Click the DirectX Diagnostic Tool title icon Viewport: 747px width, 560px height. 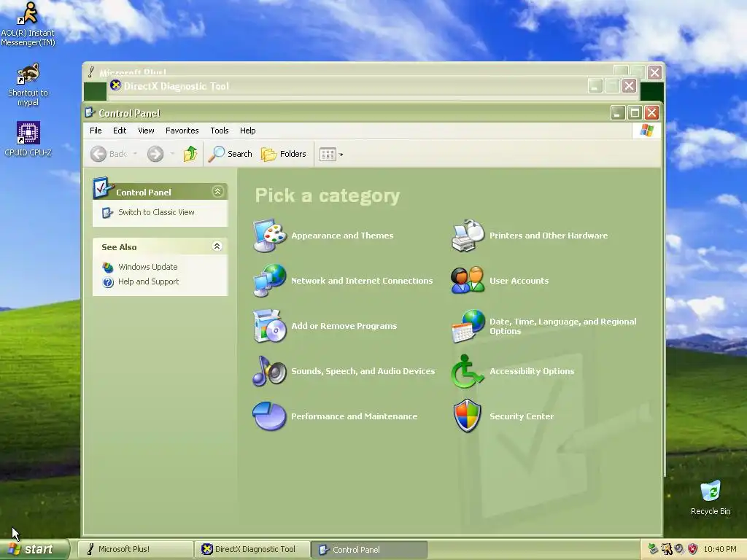pyautogui.click(x=115, y=85)
